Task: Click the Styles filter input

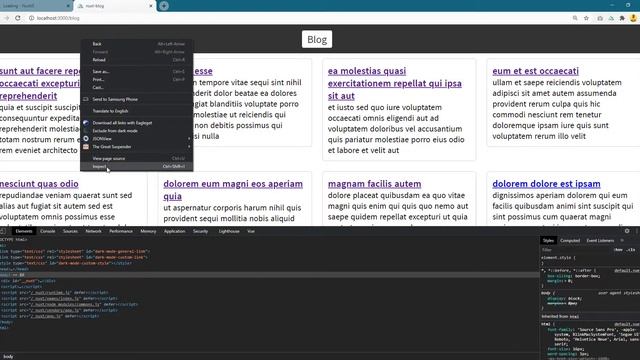Action: [576, 249]
